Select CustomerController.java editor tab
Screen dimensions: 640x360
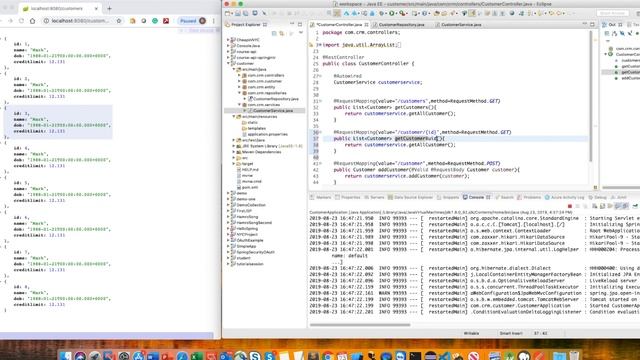[339, 24]
